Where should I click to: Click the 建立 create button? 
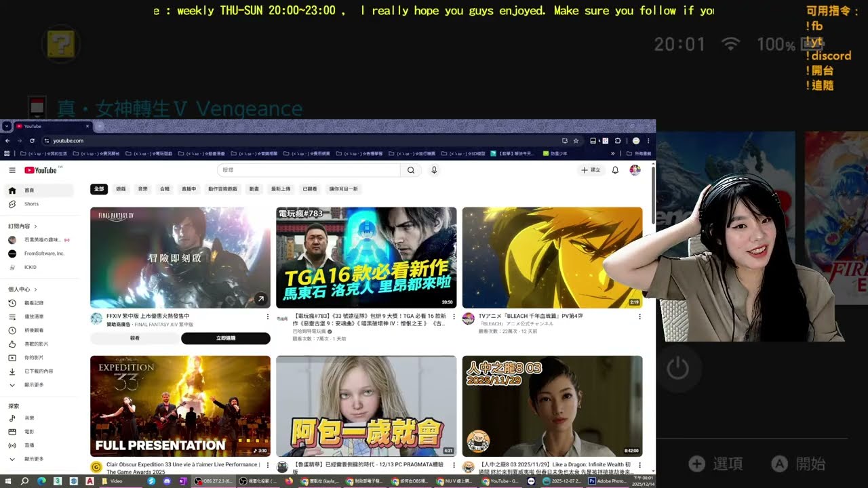(x=591, y=170)
